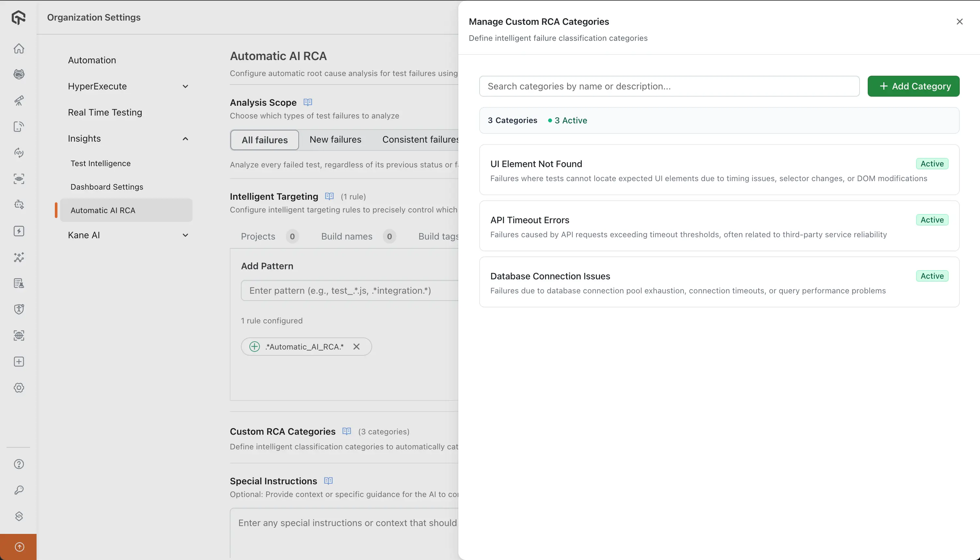Open Real Device testing from the sidebar
The image size is (980, 560).
coord(19,126)
